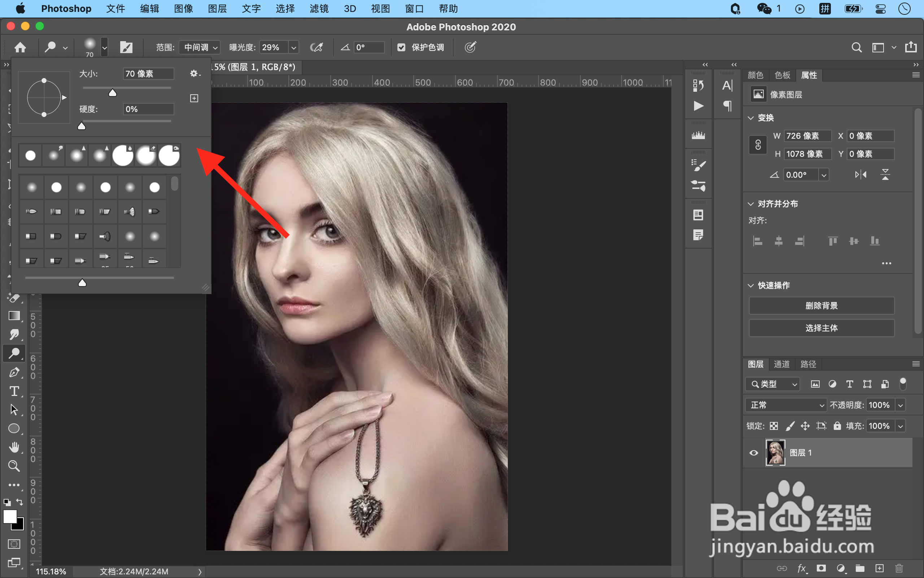Create new brush preset plus icon
The height and width of the screenshot is (578, 924).
click(194, 98)
